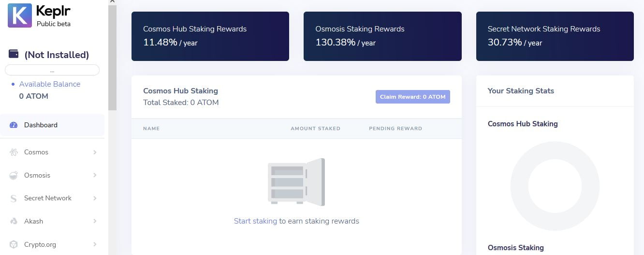Expand the Cosmos sidebar chevron
The image size is (644, 255).
click(x=95, y=152)
